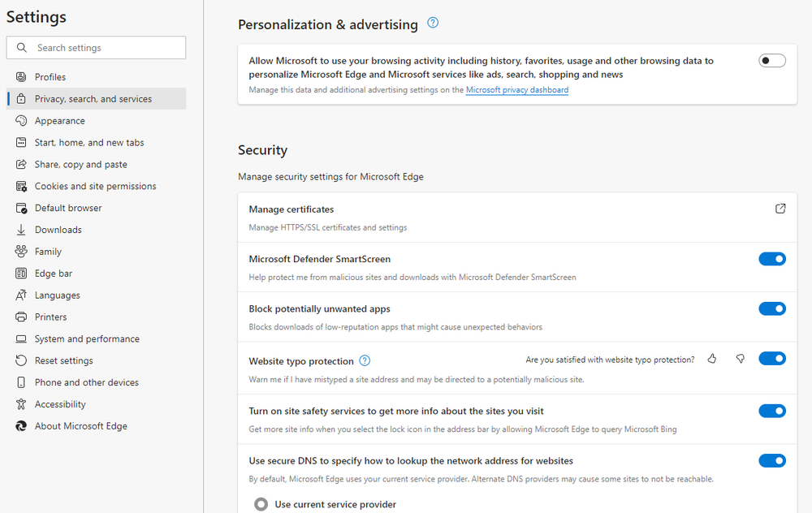
Task: Click the Profiles icon in the sidebar
Action: point(19,76)
